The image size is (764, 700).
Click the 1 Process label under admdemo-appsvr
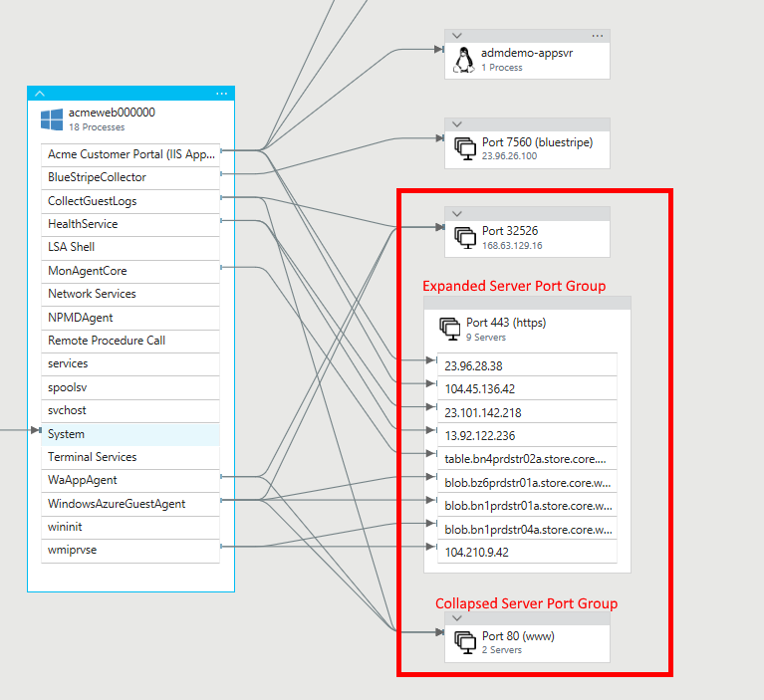[502, 68]
